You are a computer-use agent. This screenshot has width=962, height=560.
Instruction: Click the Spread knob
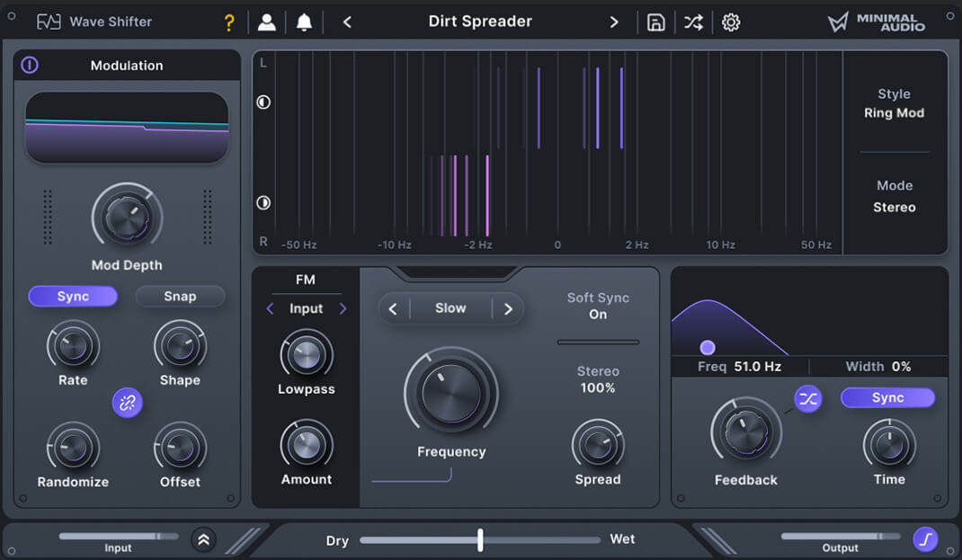click(598, 445)
